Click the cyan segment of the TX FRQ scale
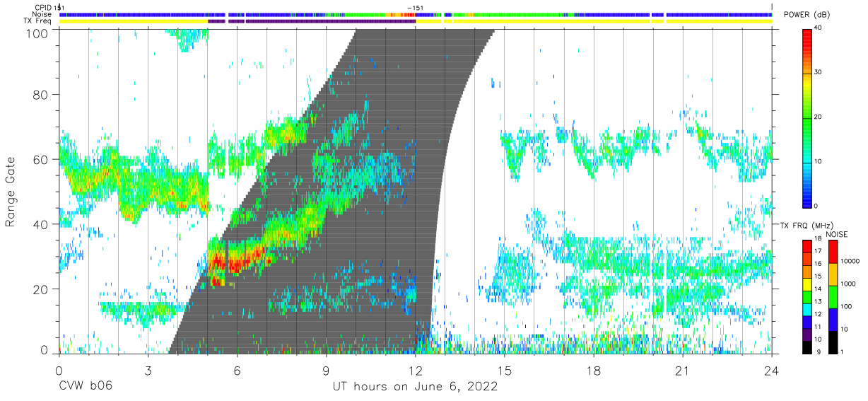 [807, 309]
